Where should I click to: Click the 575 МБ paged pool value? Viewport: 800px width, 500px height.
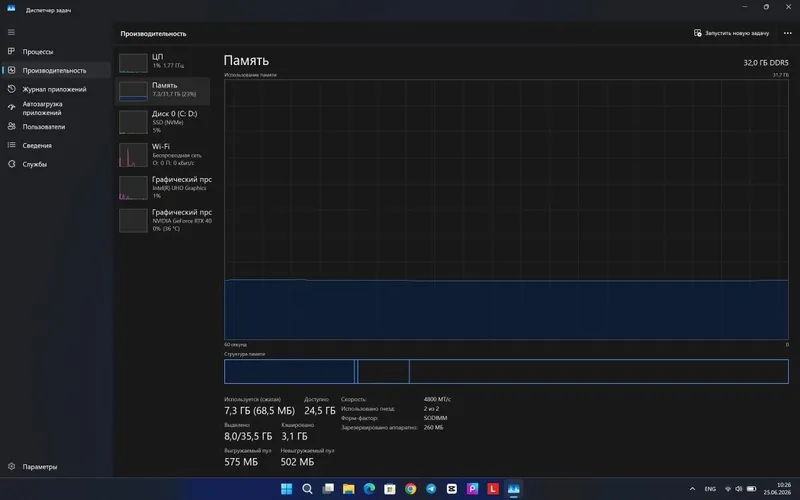241,462
